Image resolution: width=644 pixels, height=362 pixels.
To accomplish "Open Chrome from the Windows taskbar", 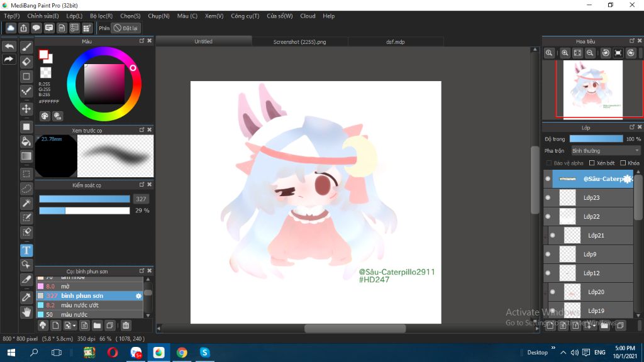I will [x=182, y=353].
